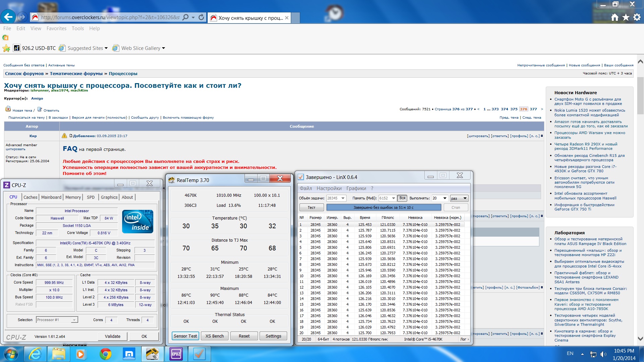Open IE Tools gear icon
This screenshot has width=644, height=362.
637,17
